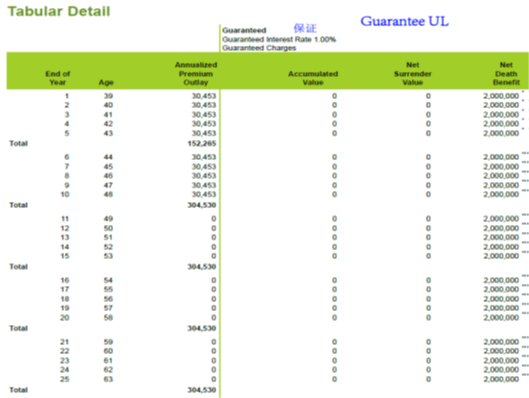Click age 48 in the year 10 row
Viewport: 529px width, 398px height.
pos(108,194)
